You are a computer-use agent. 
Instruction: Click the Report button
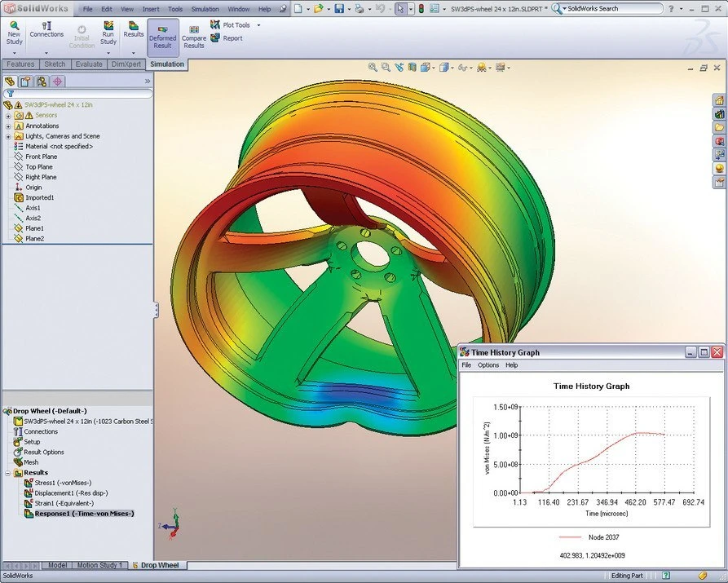click(232, 38)
